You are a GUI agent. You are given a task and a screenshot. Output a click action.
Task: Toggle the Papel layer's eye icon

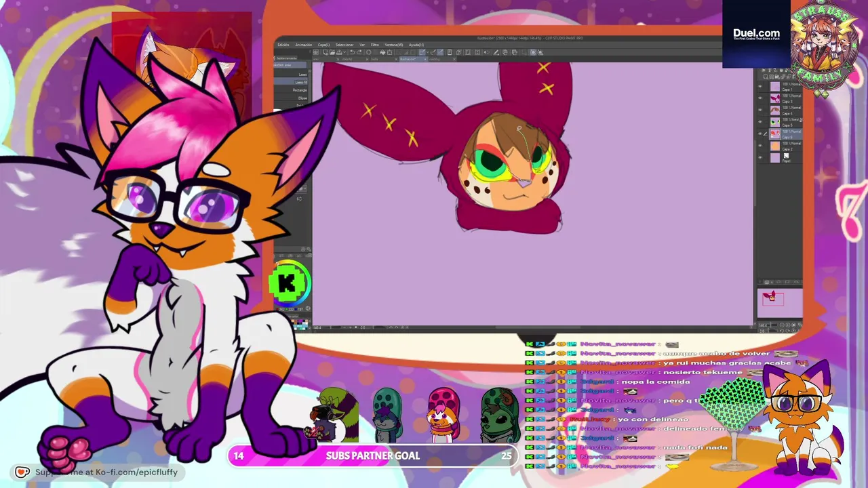point(759,157)
